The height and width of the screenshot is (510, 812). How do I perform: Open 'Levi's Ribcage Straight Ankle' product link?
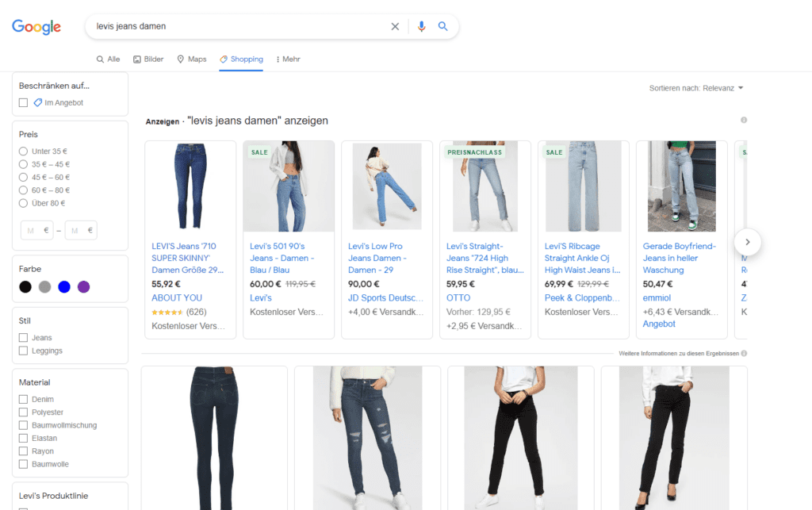tap(582, 258)
